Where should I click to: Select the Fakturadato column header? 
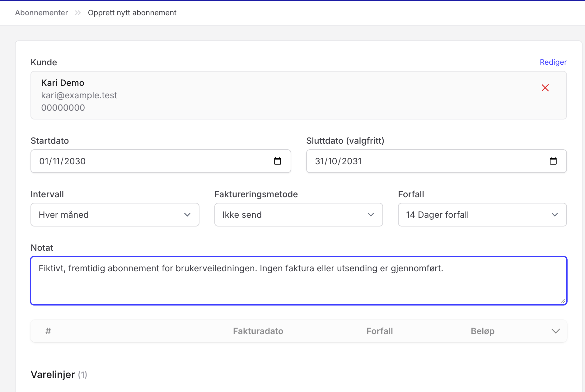pyautogui.click(x=258, y=331)
